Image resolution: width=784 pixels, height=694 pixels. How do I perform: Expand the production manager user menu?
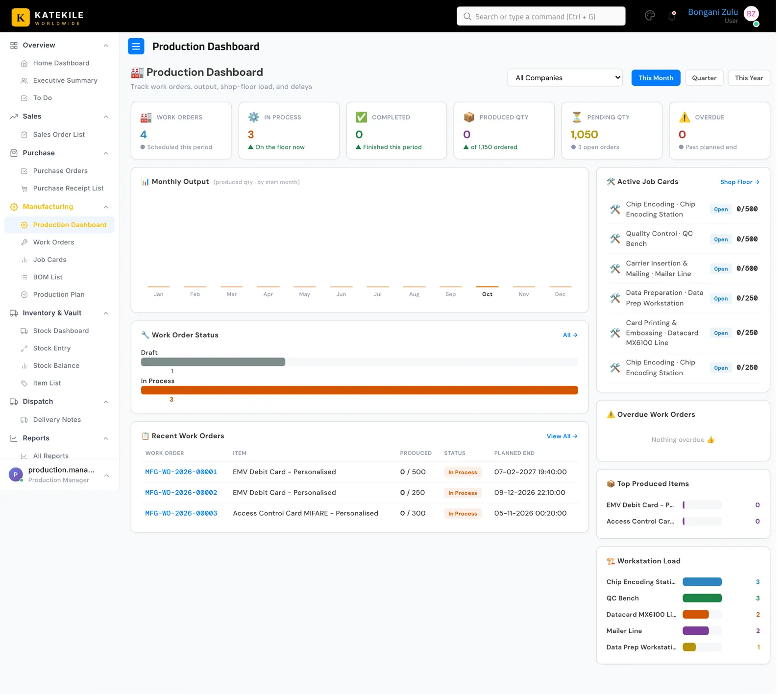[106, 475]
